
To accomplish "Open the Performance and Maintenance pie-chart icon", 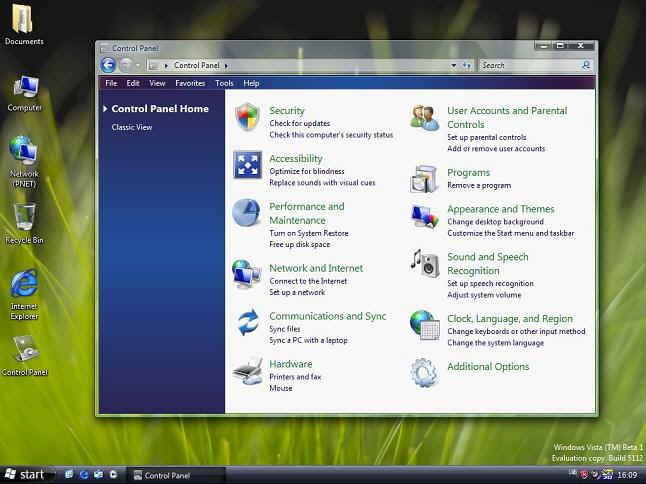I will [x=247, y=213].
